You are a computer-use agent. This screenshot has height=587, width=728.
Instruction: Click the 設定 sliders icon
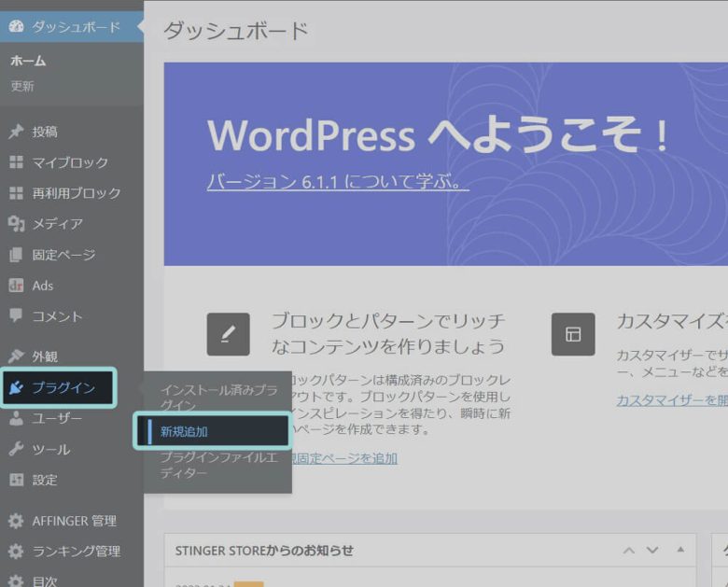[x=16, y=480]
